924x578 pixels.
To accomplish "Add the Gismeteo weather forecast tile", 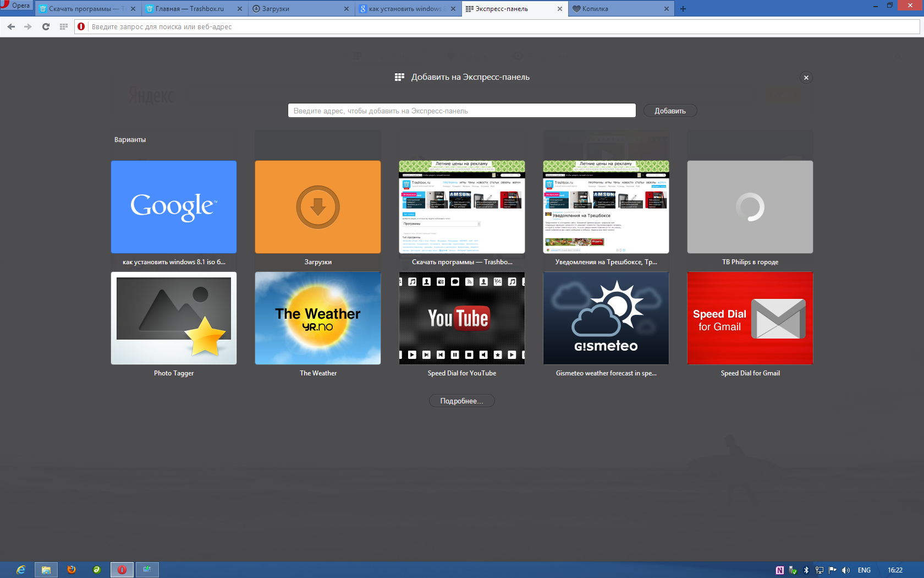I will tap(606, 318).
